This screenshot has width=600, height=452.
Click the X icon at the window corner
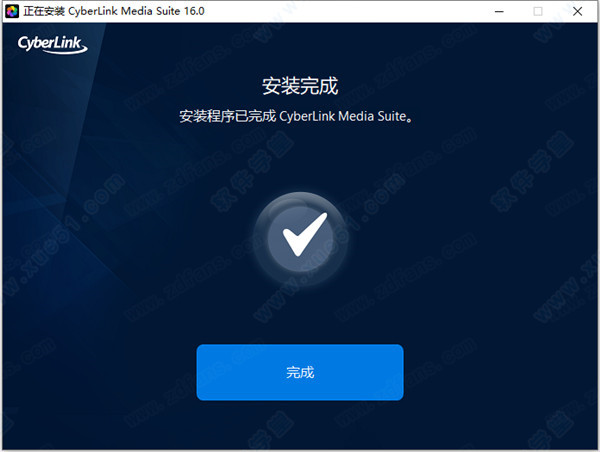tap(577, 11)
